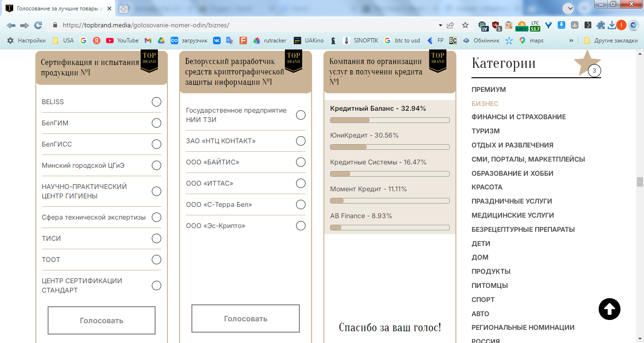
Task: Select Минский городской ЦГиЭ radio option
Action: (157, 165)
